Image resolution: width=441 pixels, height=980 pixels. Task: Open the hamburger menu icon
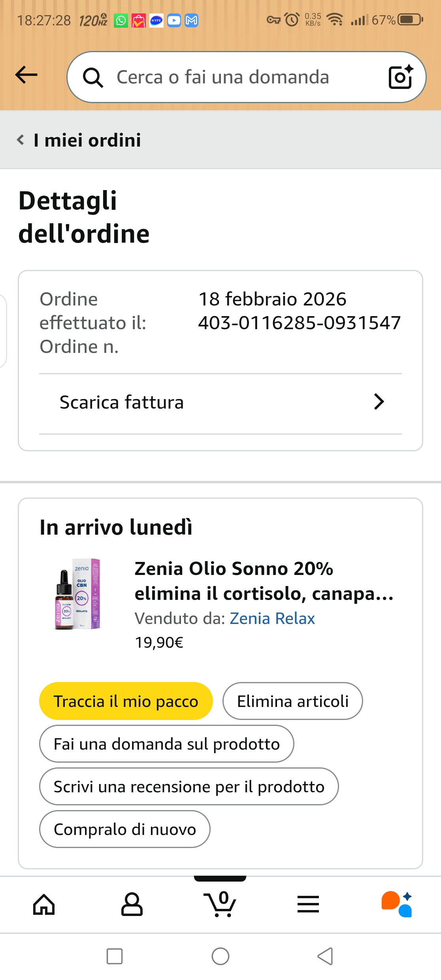click(308, 905)
